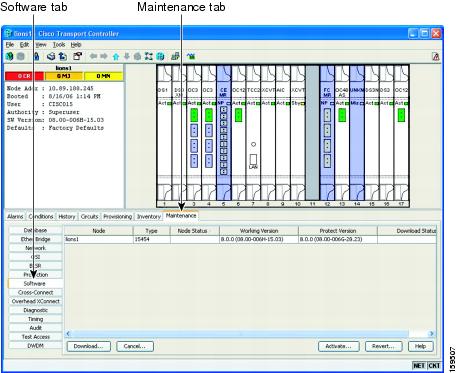Select the CE-MR card in slot 5

pos(223,133)
